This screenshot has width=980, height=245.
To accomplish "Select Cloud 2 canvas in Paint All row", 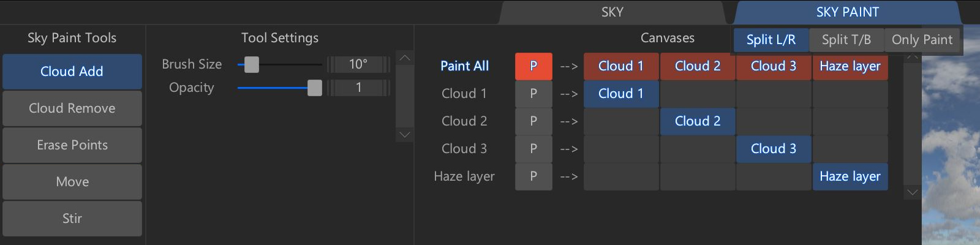I will click(698, 66).
